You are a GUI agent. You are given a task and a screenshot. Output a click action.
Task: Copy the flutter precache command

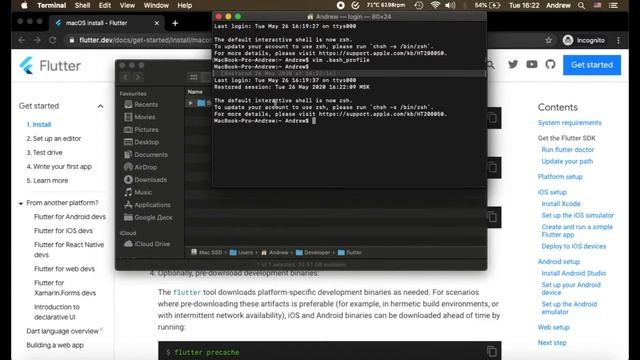tap(492, 351)
